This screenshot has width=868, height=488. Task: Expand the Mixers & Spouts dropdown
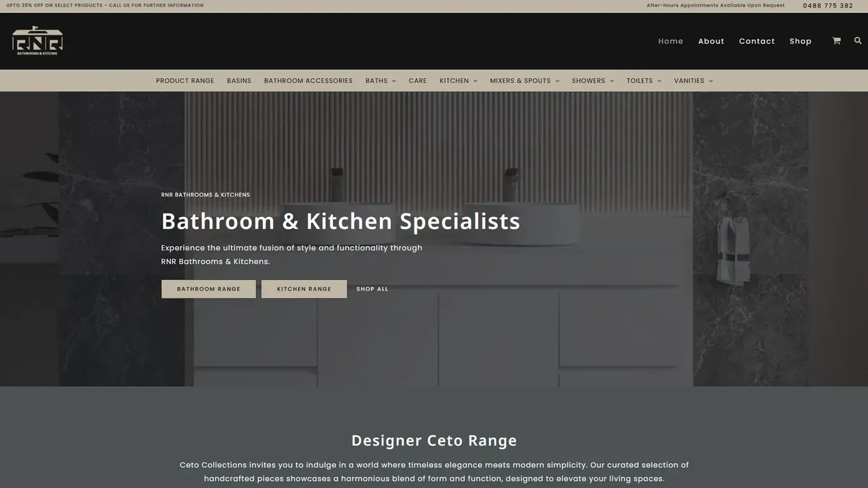click(x=525, y=81)
